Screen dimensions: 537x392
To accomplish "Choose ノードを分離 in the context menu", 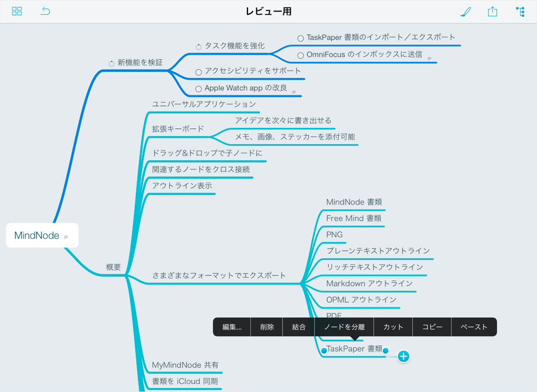I will tap(344, 327).
